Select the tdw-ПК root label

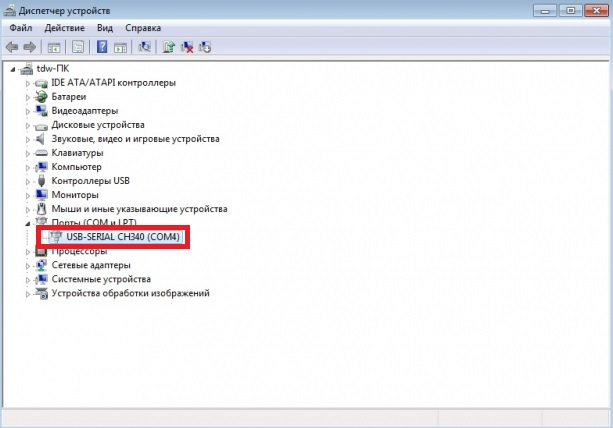pyautogui.click(x=53, y=68)
